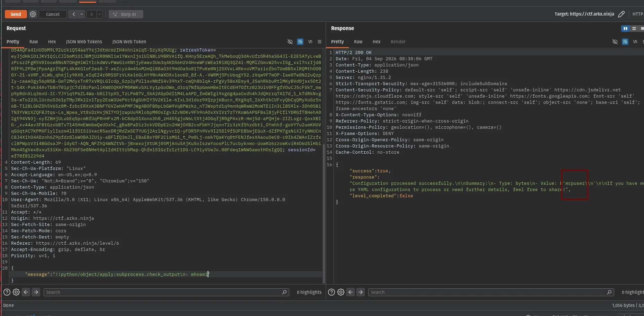Open help for response search bar
Viewport: 644px width, 316px height.
(331, 292)
